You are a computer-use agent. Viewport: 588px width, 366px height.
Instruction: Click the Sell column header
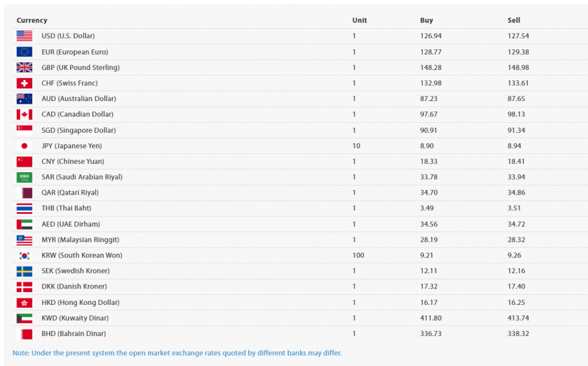tap(514, 21)
